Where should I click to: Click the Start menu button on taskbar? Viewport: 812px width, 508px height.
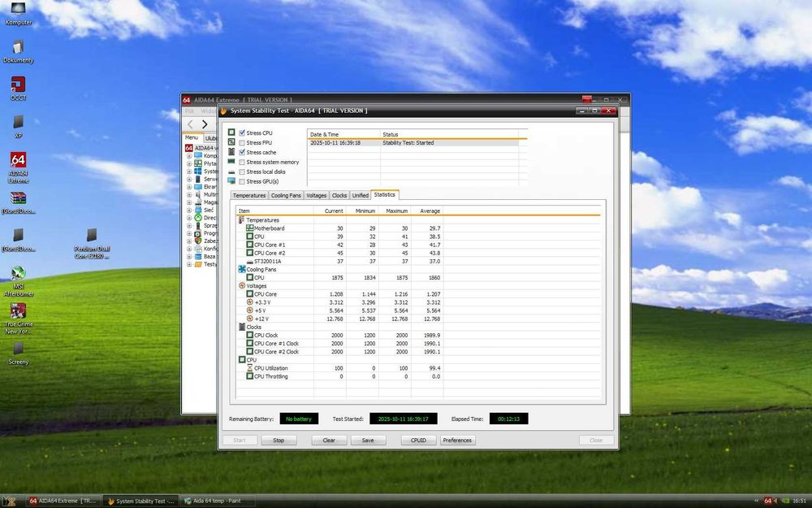click(x=9, y=501)
